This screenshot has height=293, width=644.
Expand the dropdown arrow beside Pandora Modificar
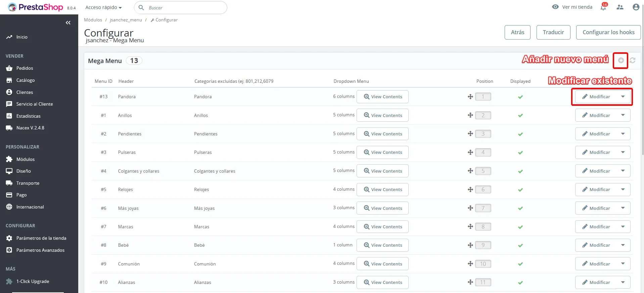623,97
